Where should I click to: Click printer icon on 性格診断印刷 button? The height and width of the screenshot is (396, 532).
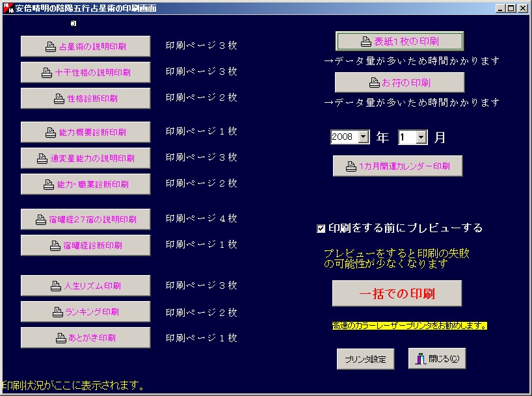pos(59,99)
